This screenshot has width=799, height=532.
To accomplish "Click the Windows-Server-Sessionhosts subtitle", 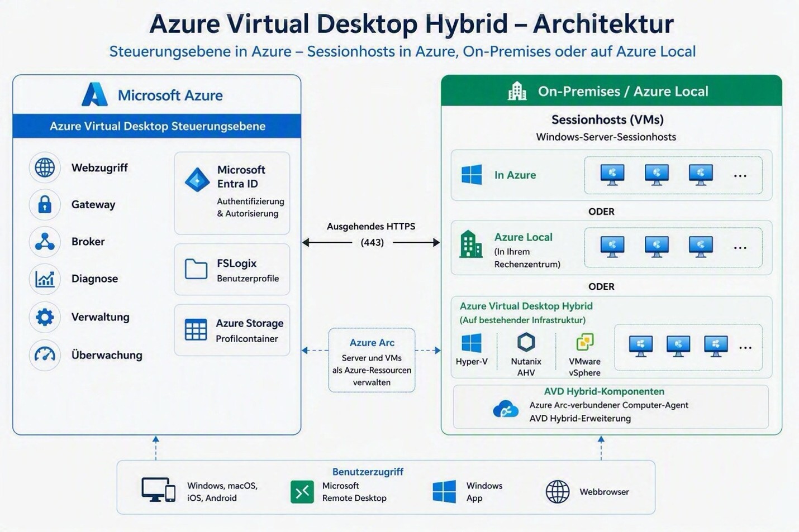I will 606,137.
